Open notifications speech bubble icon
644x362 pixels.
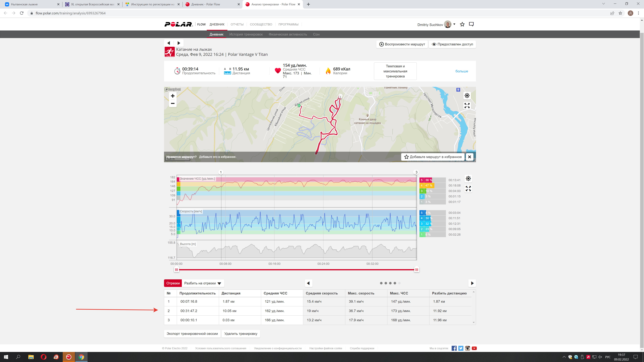point(471,24)
